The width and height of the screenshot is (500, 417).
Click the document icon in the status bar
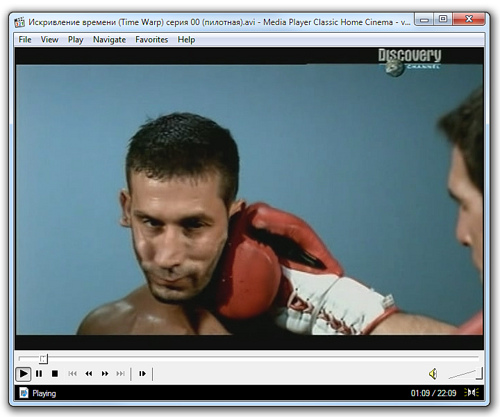pos(24,393)
